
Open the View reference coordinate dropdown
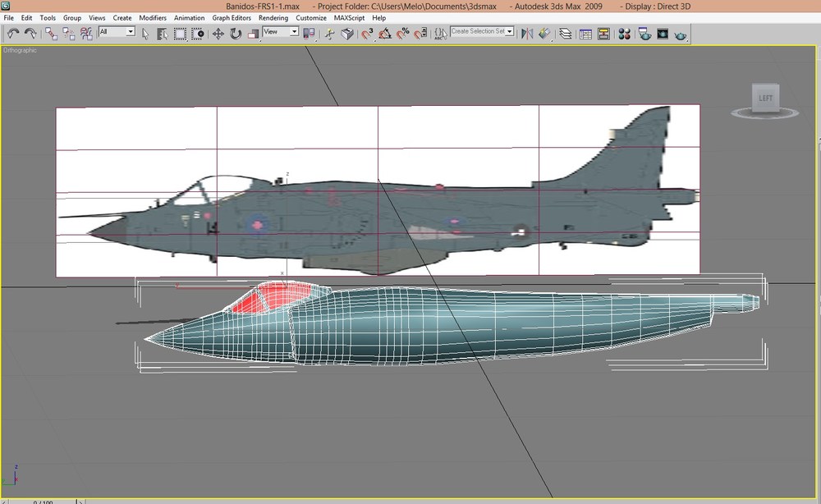pos(280,32)
